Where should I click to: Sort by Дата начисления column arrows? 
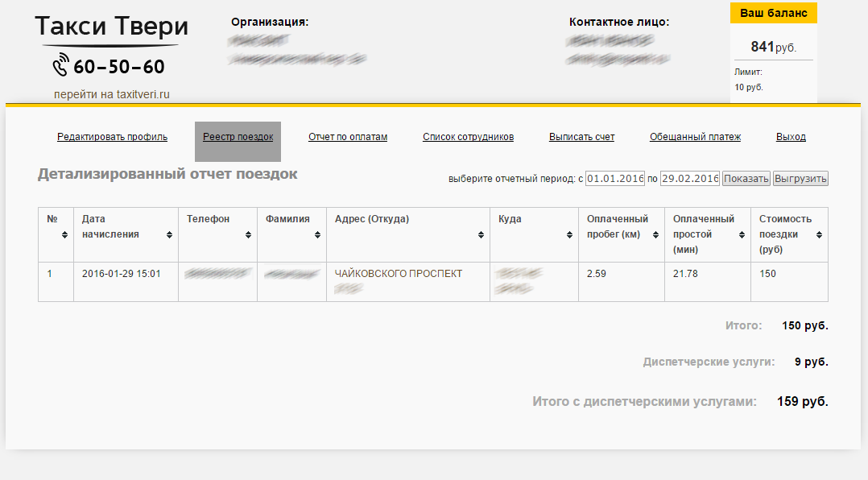coord(169,234)
